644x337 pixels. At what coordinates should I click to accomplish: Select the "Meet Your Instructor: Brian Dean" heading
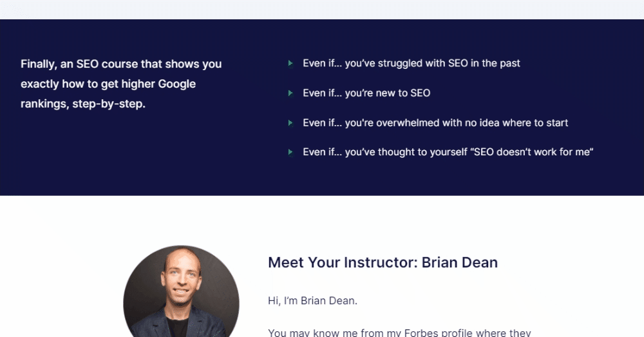point(383,263)
